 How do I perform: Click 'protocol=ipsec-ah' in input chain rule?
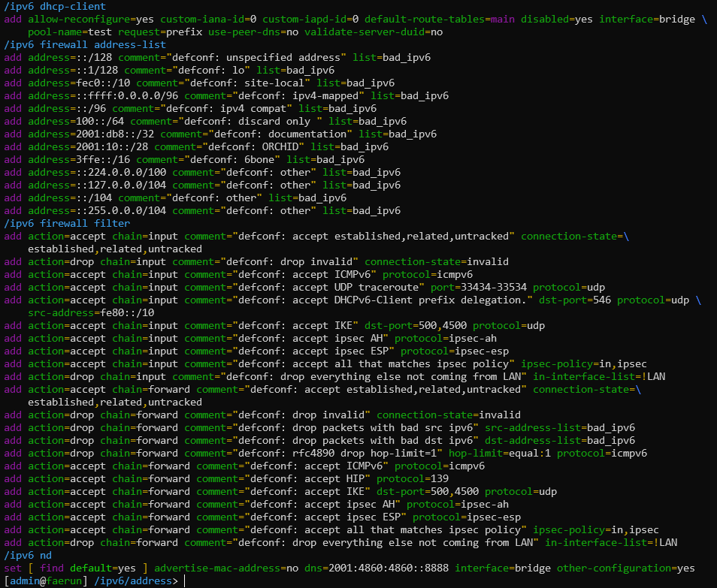[x=446, y=339]
